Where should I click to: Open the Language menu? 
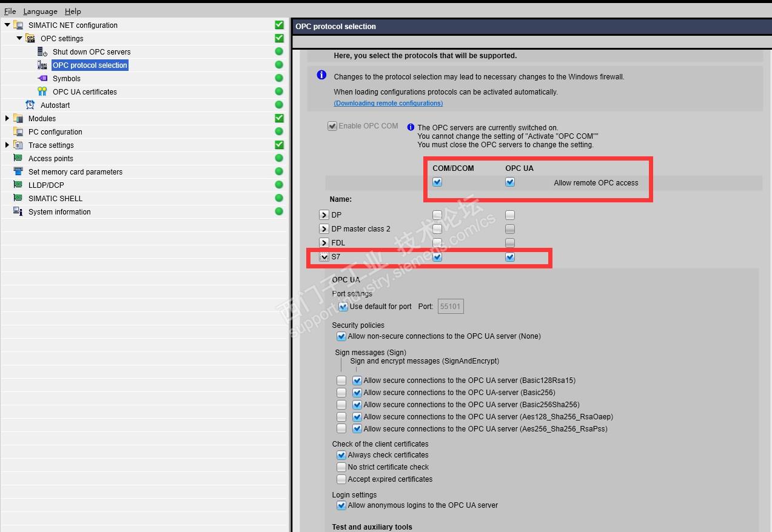click(x=40, y=11)
